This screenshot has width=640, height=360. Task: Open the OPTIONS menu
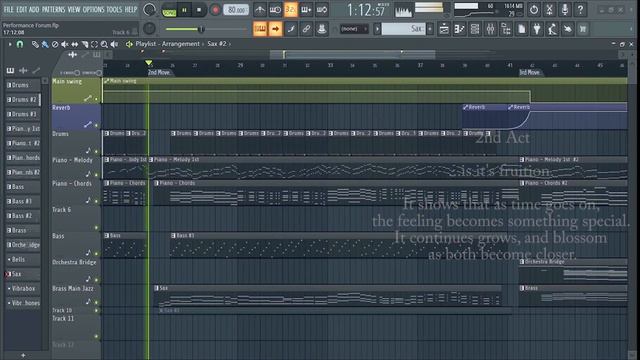tap(93, 9)
